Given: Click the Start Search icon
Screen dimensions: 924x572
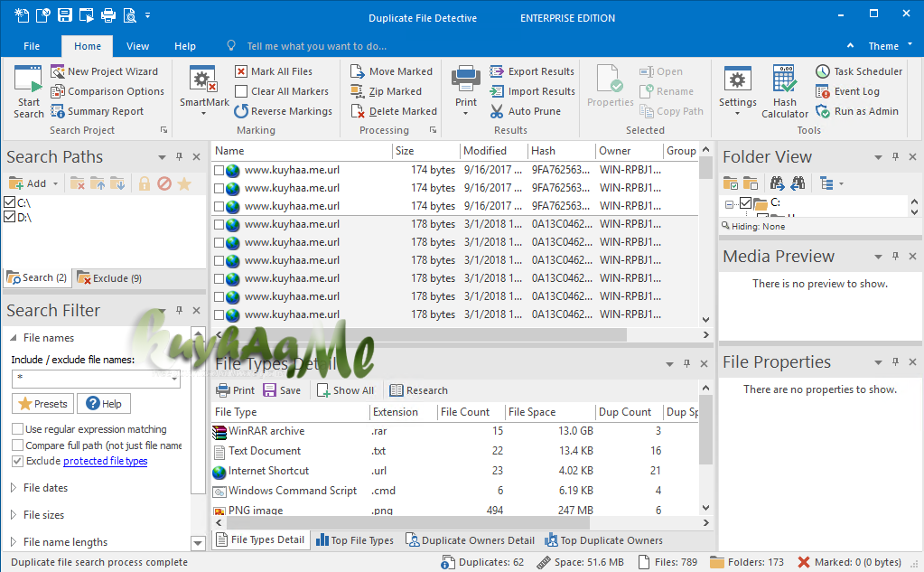Looking at the screenshot, I should [28, 79].
